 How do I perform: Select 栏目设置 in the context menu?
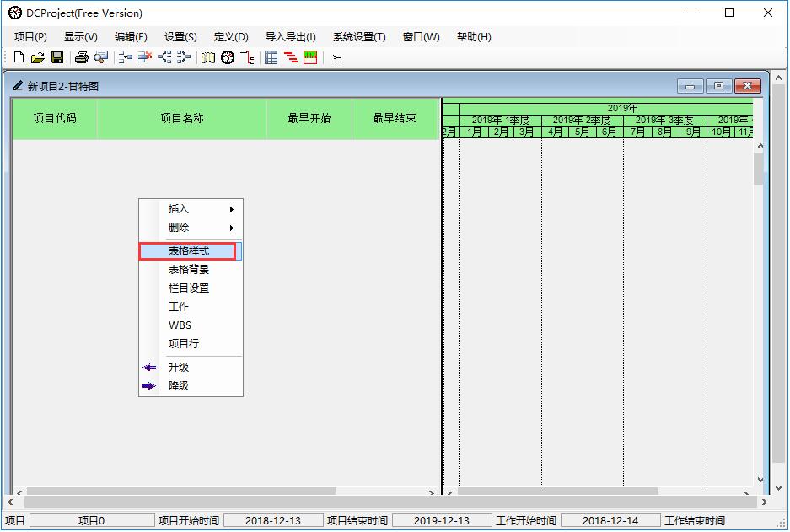click(187, 287)
